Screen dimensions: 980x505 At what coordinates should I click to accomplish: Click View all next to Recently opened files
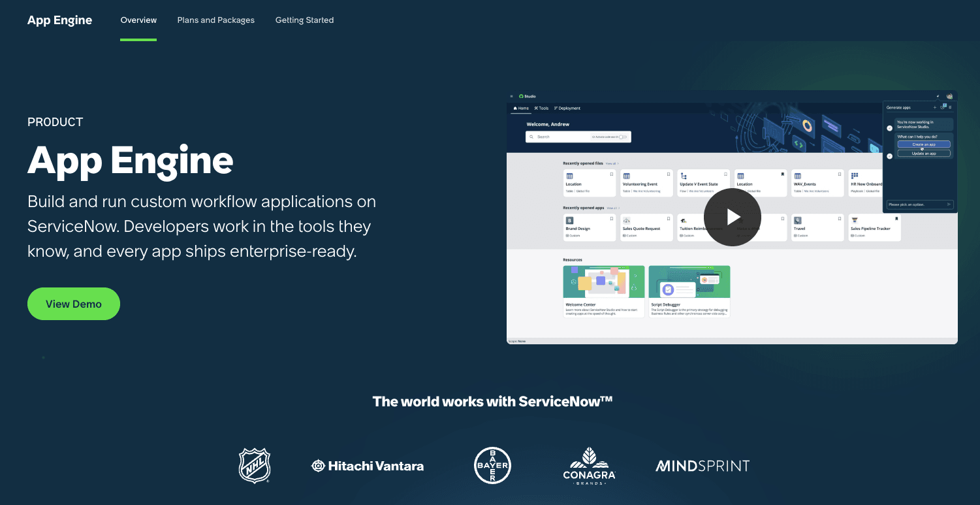click(x=611, y=163)
